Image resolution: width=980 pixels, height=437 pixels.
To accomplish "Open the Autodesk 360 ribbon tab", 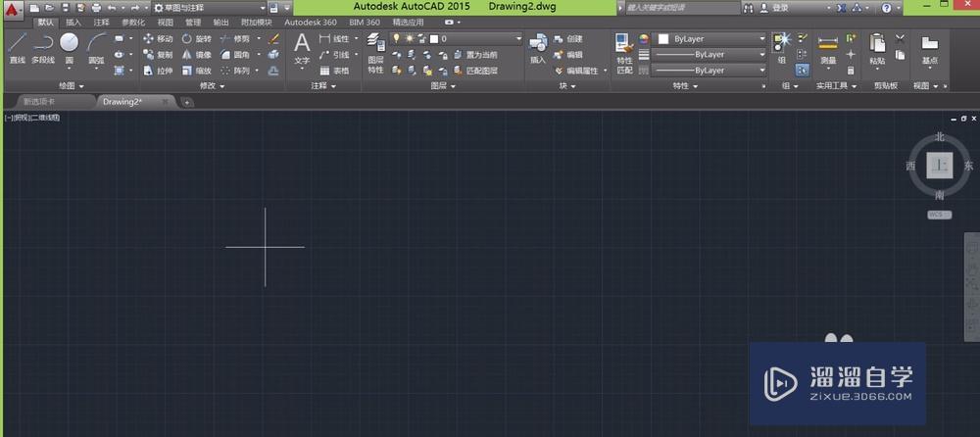I will click(x=310, y=22).
